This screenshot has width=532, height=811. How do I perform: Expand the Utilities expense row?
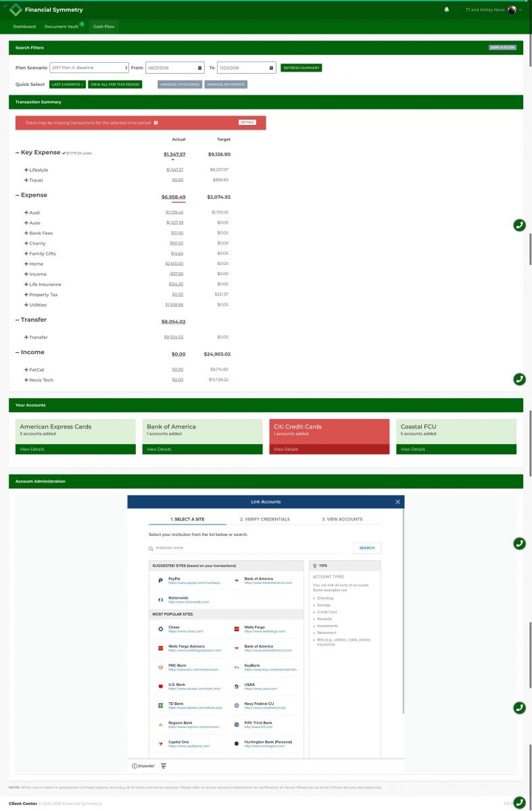click(x=26, y=305)
